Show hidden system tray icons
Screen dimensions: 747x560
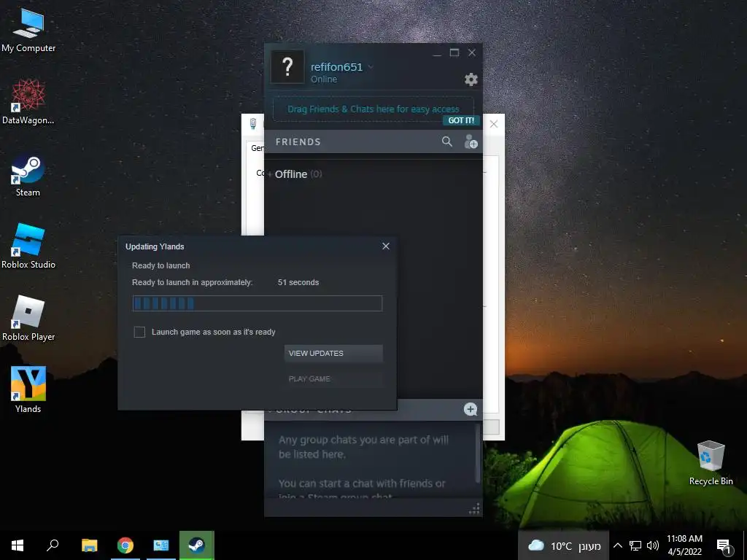click(x=617, y=545)
